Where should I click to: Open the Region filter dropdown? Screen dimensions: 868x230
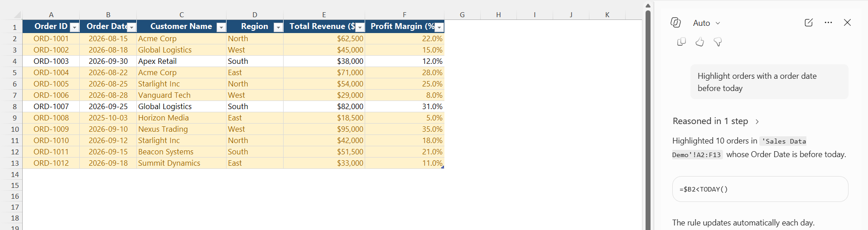pyautogui.click(x=278, y=28)
